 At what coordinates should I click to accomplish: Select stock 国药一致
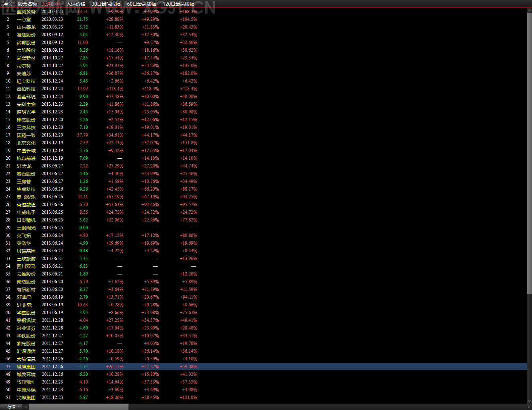click(26, 135)
